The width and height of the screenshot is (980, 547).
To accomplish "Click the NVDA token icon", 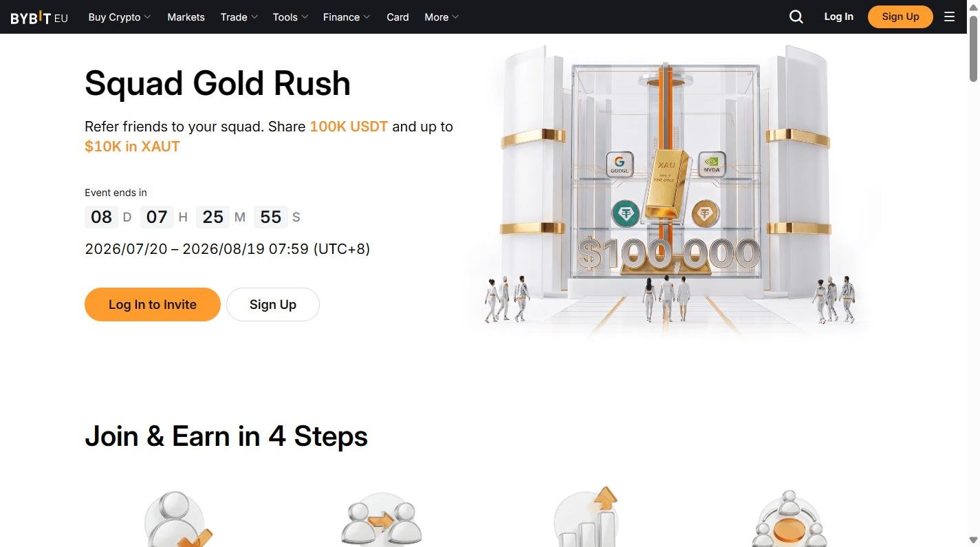I will (712, 165).
